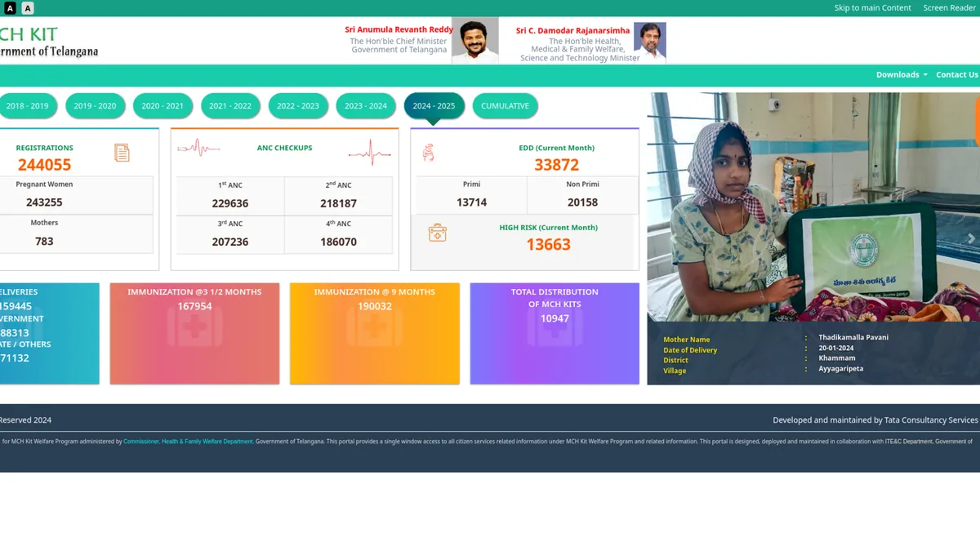
Task: Select the 2023 - 2024 year tab
Action: click(x=366, y=106)
